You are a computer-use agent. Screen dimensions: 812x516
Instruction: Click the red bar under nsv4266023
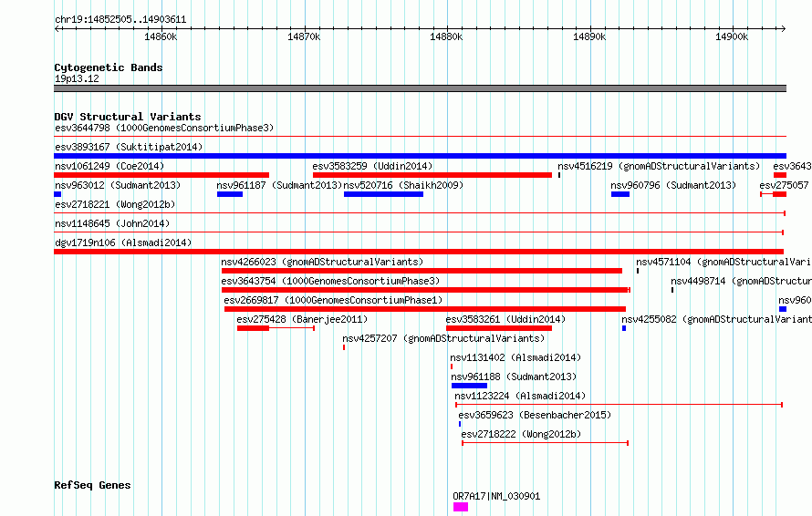422,271
